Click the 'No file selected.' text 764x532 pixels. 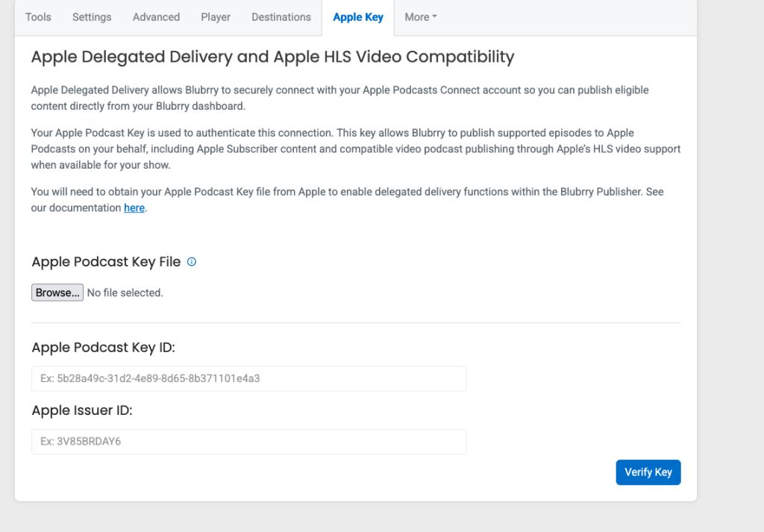125,292
